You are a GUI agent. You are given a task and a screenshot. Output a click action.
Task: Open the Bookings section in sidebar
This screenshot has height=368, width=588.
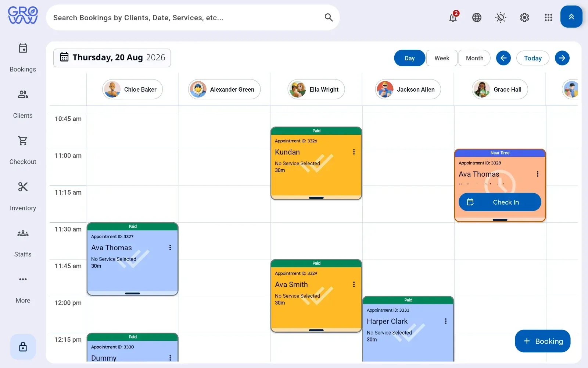[x=23, y=58]
